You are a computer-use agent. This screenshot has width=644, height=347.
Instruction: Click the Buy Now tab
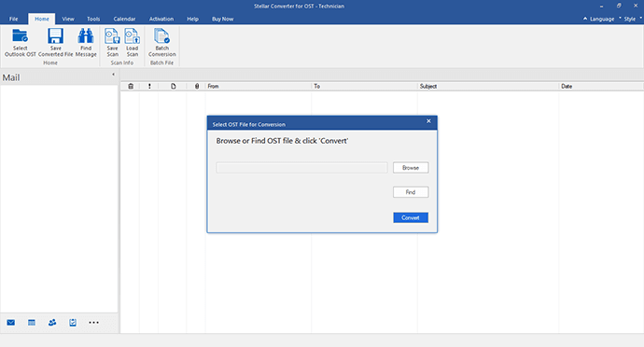pyautogui.click(x=223, y=19)
